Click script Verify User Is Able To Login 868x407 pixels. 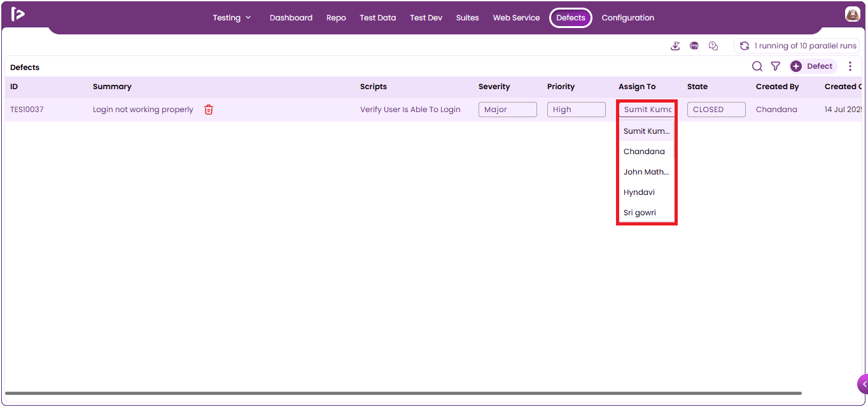(410, 110)
